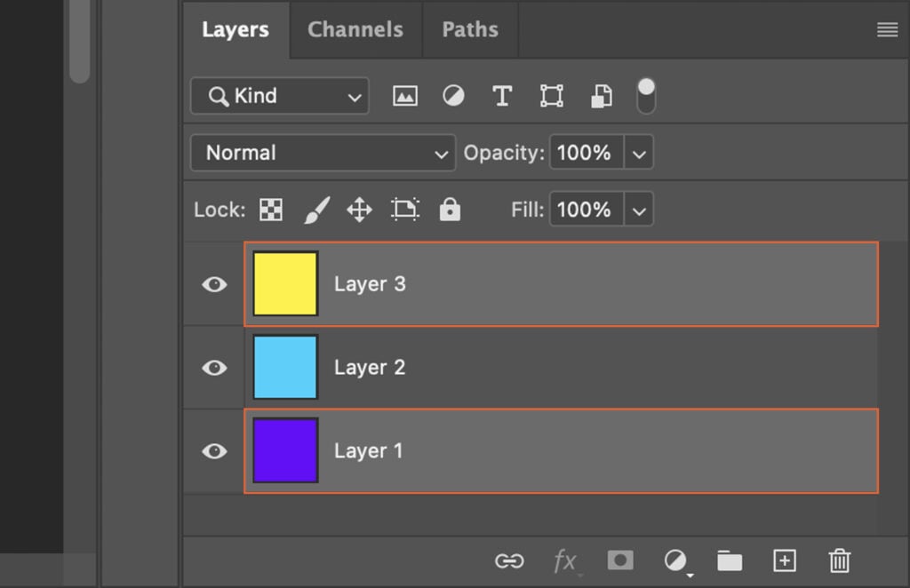Viewport: 910px width, 588px height.
Task: Delete layer using the trash icon
Action: [x=840, y=560]
